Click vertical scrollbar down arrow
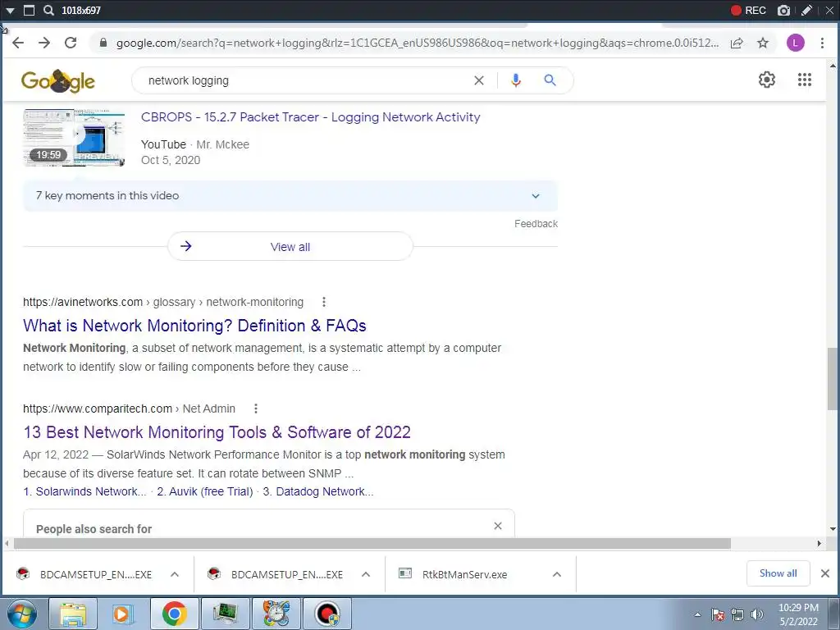Viewport: 840px width, 630px height. [832, 529]
